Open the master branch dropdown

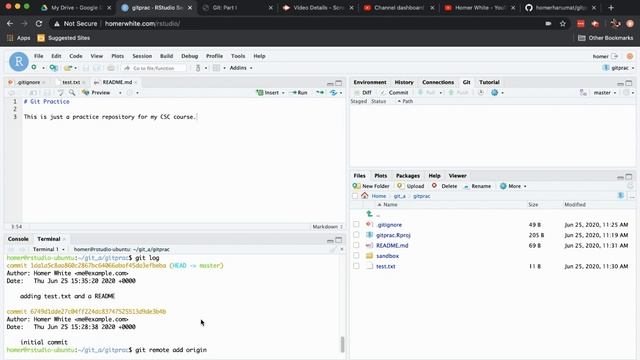point(605,93)
